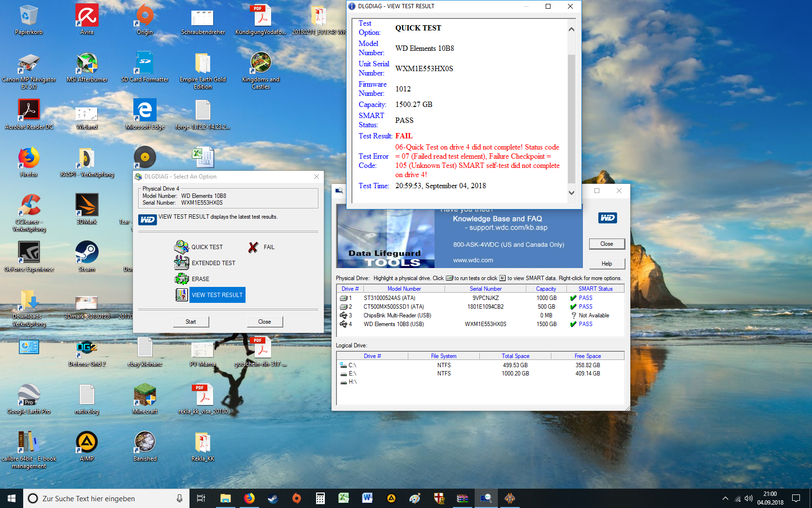Select the AIMP desktop shortcut

coord(87,447)
